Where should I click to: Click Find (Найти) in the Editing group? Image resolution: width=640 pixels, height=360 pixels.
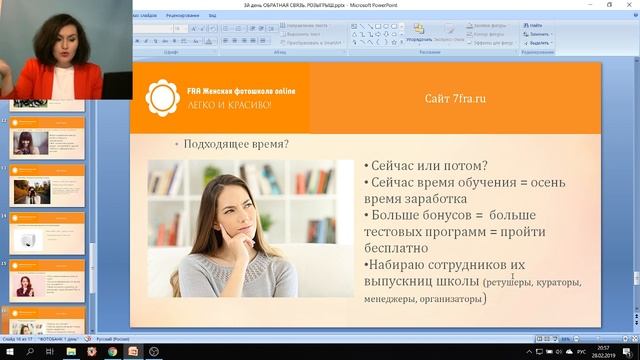[x=533, y=25]
